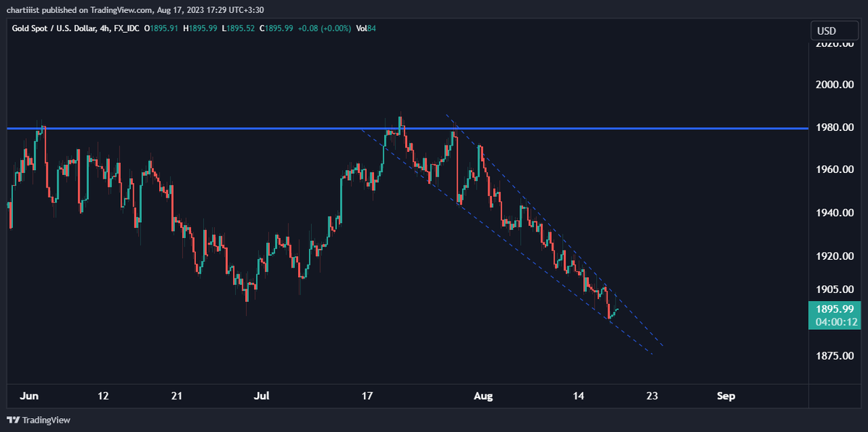
Task: Click the blue horizontal line at 1980
Action: tap(407, 129)
